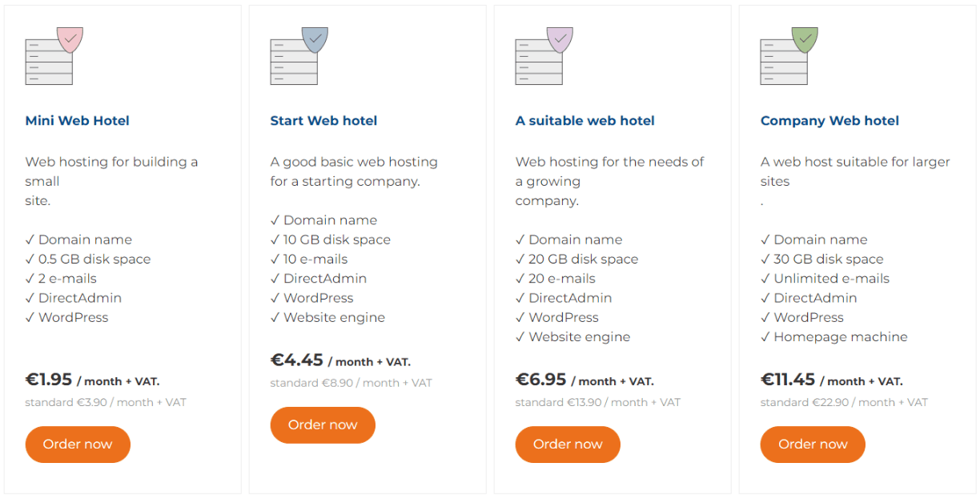The height and width of the screenshot is (499, 980).
Task: Click the pink shield server icon
Action: [x=54, y=56]
